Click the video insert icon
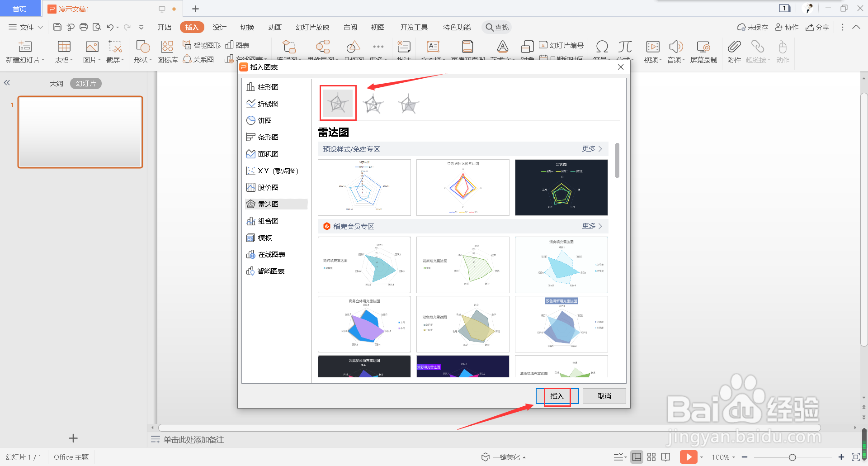Screen dimensions: 868x466 coord(653,47)
